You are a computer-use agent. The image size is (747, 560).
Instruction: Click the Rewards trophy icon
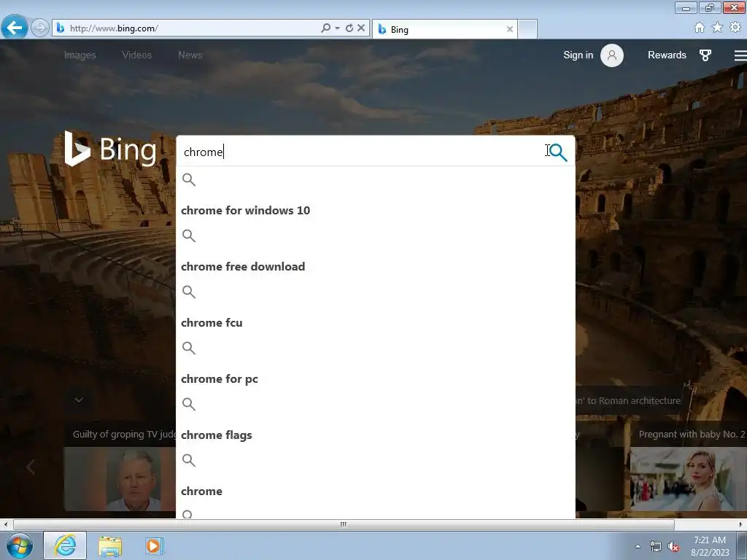(x=705, y=55)
